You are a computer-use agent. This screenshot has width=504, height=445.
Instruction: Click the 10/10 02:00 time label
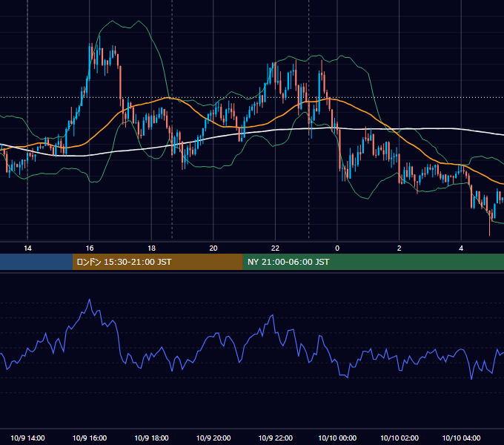(399, 438)
